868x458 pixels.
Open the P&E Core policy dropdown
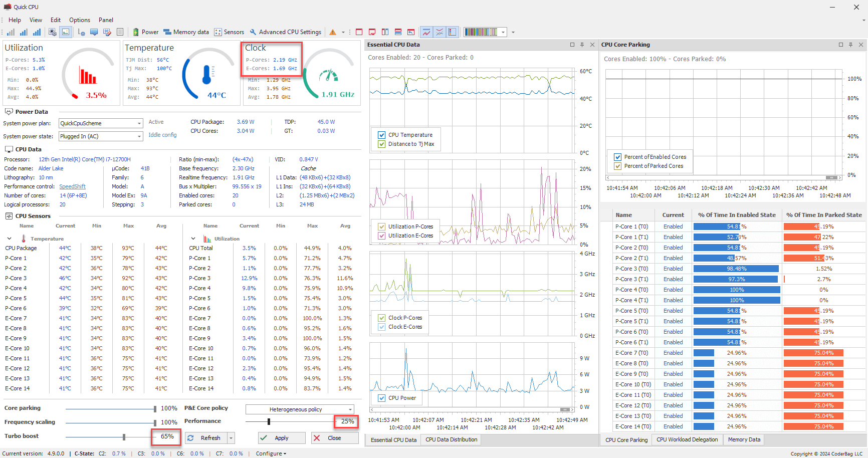tap(350, 409)
